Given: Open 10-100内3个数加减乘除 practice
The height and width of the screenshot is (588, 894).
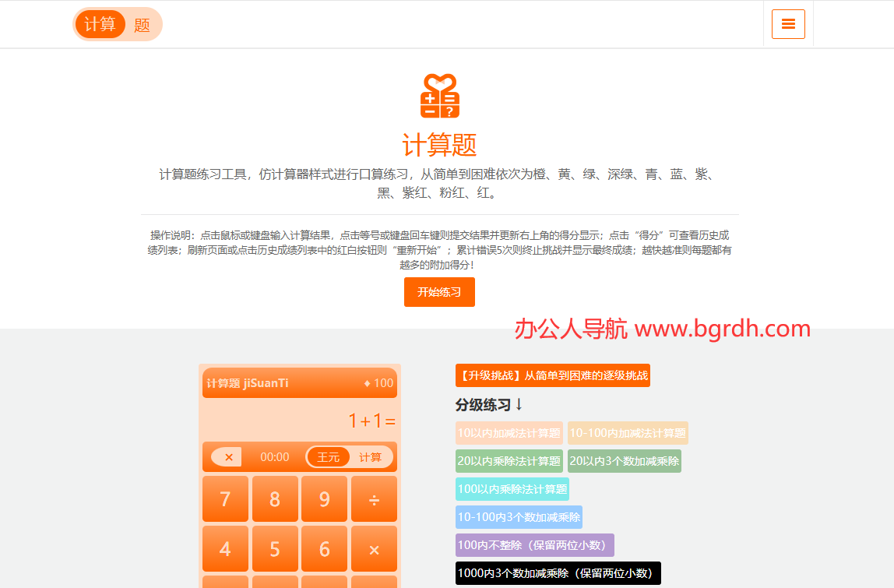Looking at the screenshot, I should [519, 516].
